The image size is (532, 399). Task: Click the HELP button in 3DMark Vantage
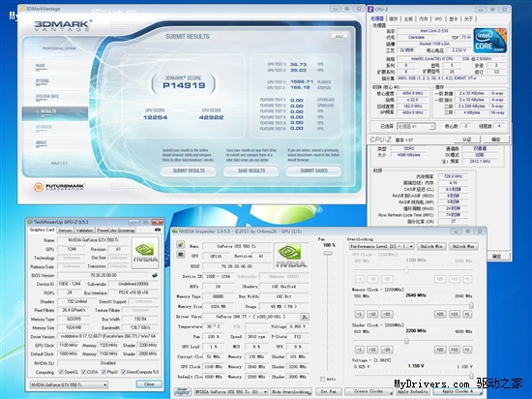tap(339, 37)
